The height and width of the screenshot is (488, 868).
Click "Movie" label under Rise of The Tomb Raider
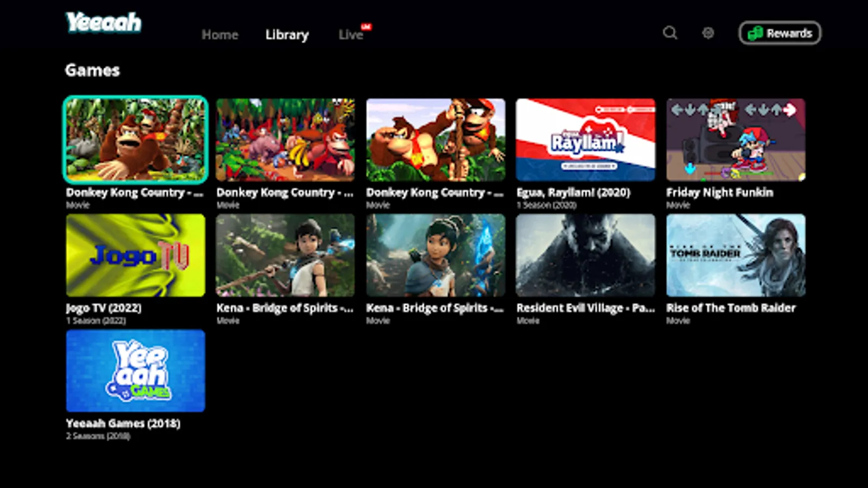(678, 320)
